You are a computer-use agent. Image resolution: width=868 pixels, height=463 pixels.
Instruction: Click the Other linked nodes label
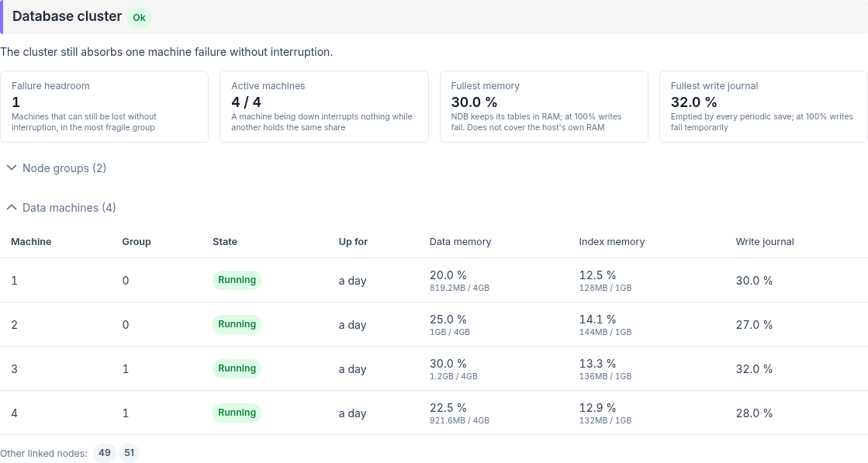[x=43, y=454]
